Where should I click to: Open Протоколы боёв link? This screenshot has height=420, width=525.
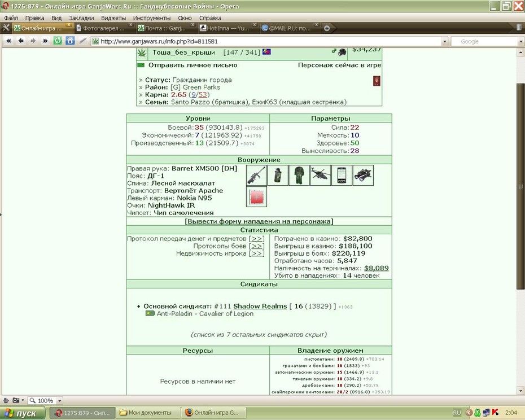coord(257,246)
